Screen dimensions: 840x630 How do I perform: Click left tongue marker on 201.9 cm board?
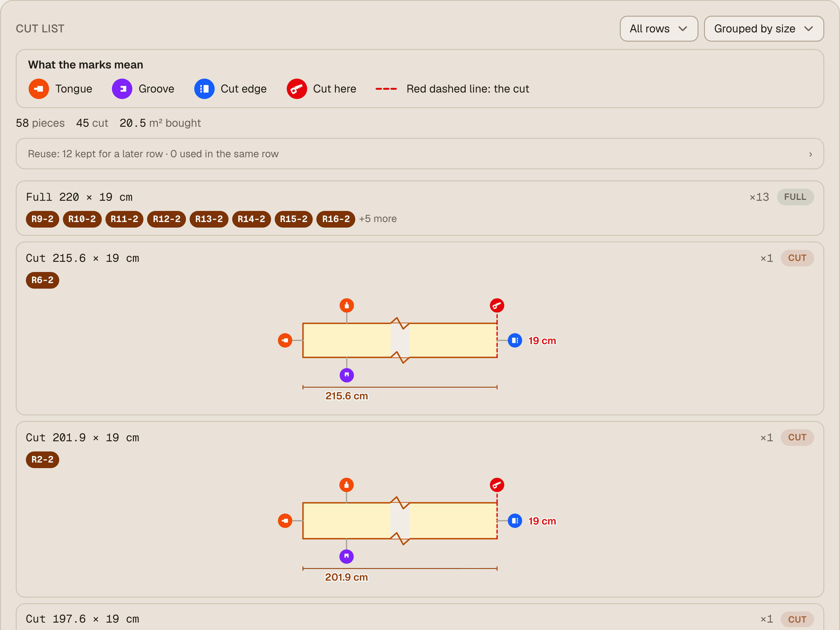[x=285, y=521]
